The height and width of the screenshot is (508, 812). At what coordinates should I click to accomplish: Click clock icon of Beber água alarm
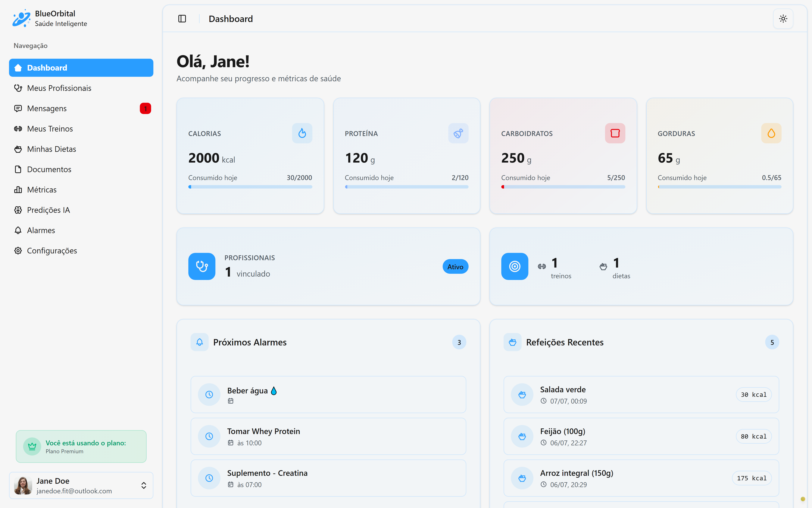coord(209,394)
